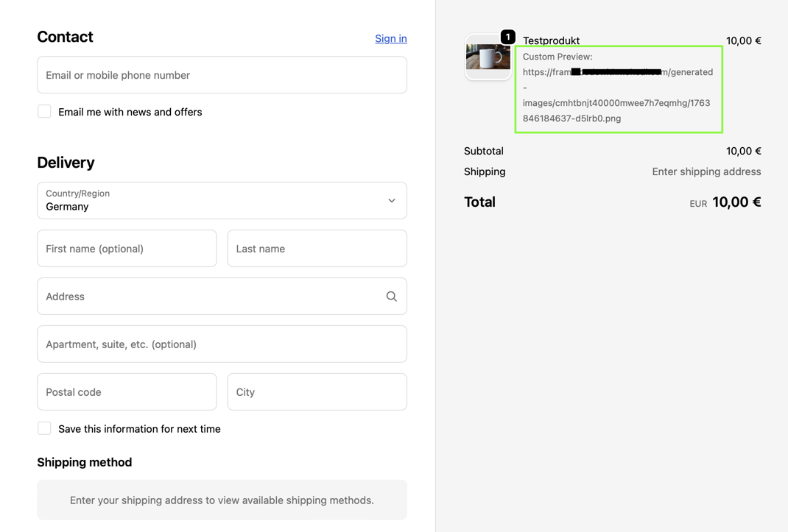Image resolution: width=788 pixels, height=532 pixels.
Task: Check 'Save this information for next time'
Action: pyautogui.click(x=44, y=428)
